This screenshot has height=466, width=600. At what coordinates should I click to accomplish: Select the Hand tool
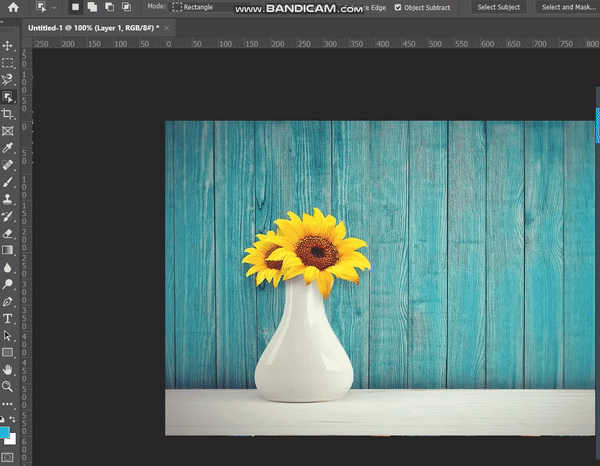[7, 370]
